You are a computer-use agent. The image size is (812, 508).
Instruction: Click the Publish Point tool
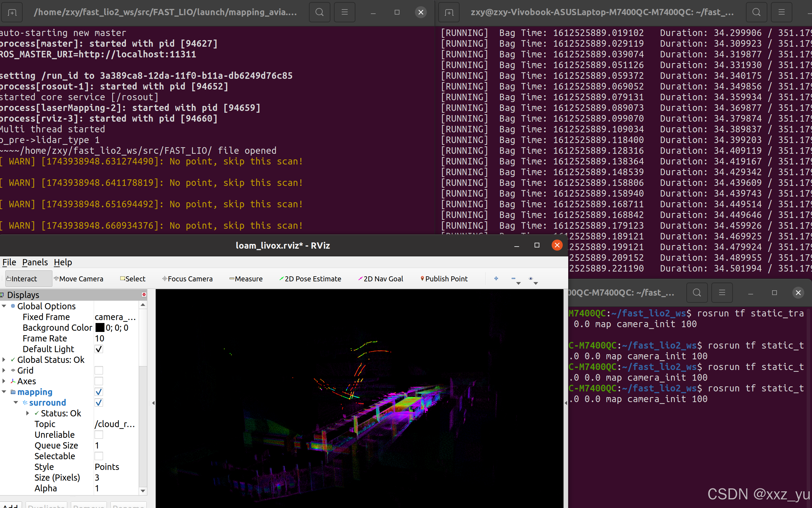444,278
